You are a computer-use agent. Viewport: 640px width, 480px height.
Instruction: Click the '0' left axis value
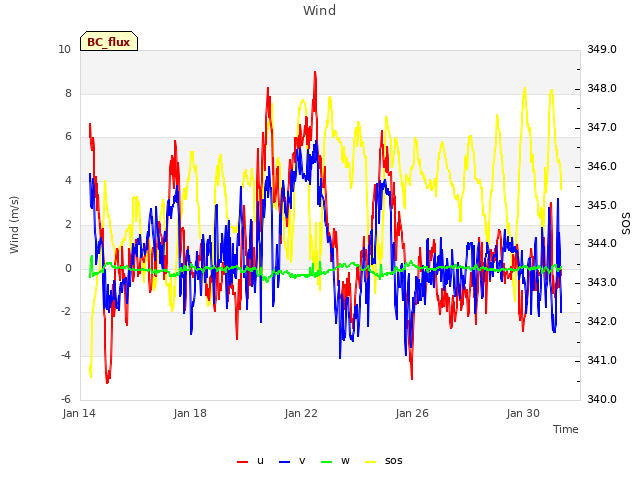68,268
